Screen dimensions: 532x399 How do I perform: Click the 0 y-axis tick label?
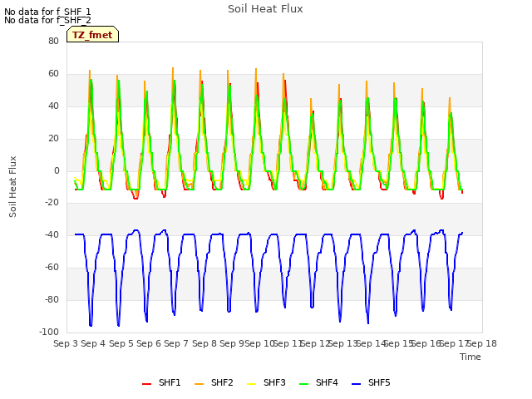(x=57, y=171)
